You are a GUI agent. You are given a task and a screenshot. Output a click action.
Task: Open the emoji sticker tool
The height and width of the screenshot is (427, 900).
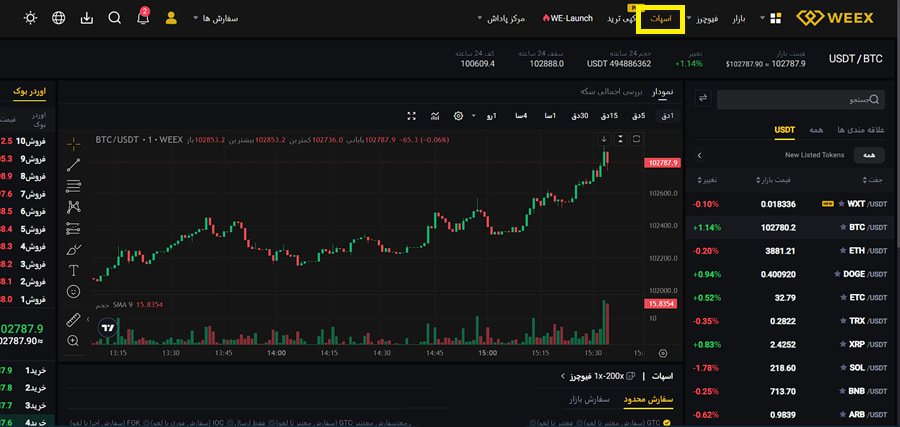[73, 291]
